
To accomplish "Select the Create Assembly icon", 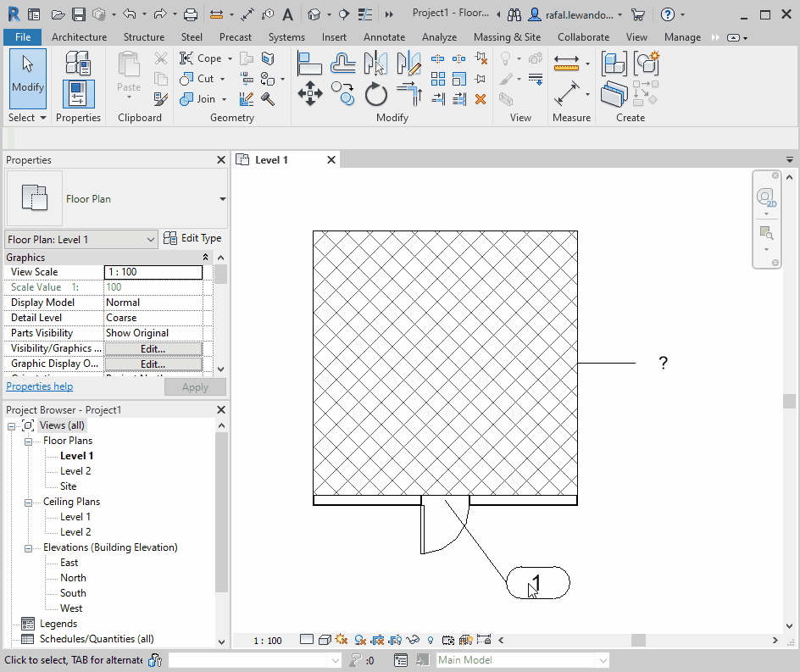I will pyautogui.click(x=614, y=64).
